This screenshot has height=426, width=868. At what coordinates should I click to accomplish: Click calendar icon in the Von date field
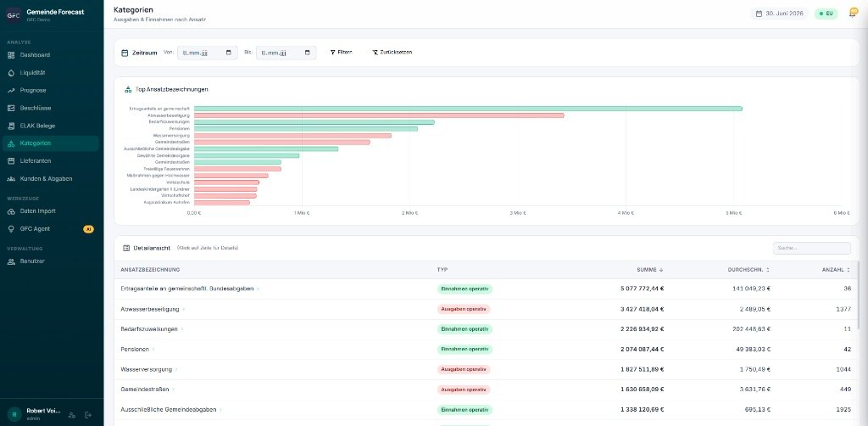(229, 53)
